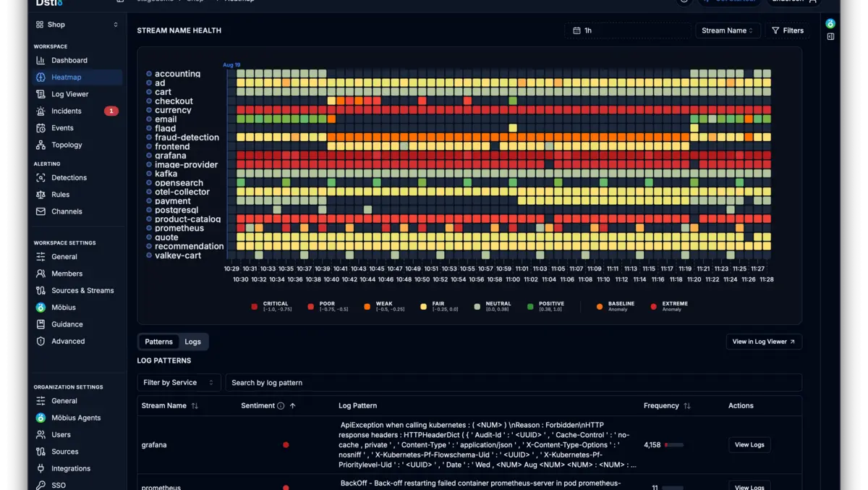Click the Advanced shield icon
Image resolution: width=868 pixels, height=490 pixels.
pyautogui.click(x=41, y=341)
